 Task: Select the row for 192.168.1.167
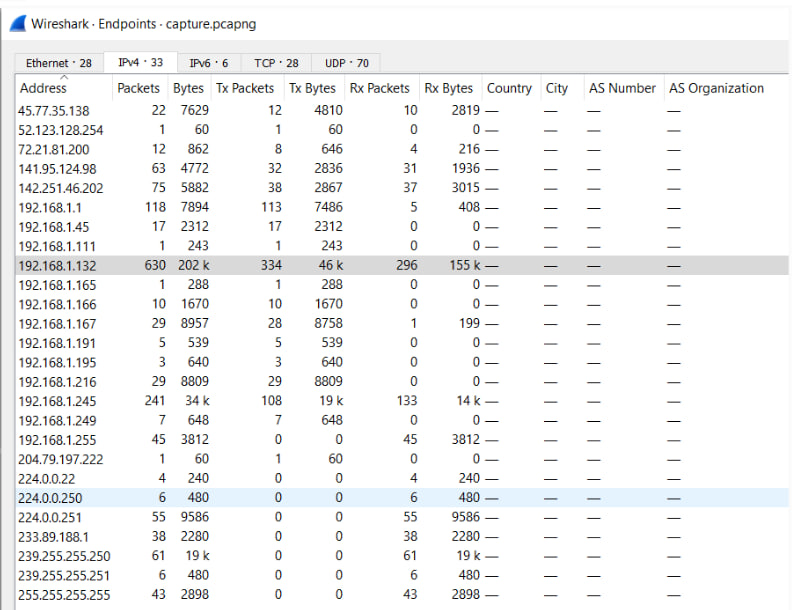402,324
